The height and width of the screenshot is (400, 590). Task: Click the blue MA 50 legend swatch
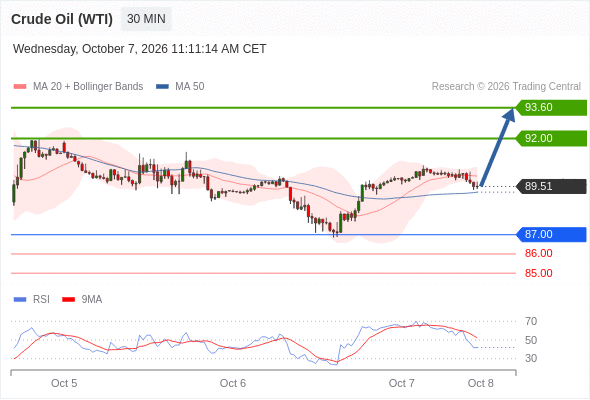coord(162,87)
